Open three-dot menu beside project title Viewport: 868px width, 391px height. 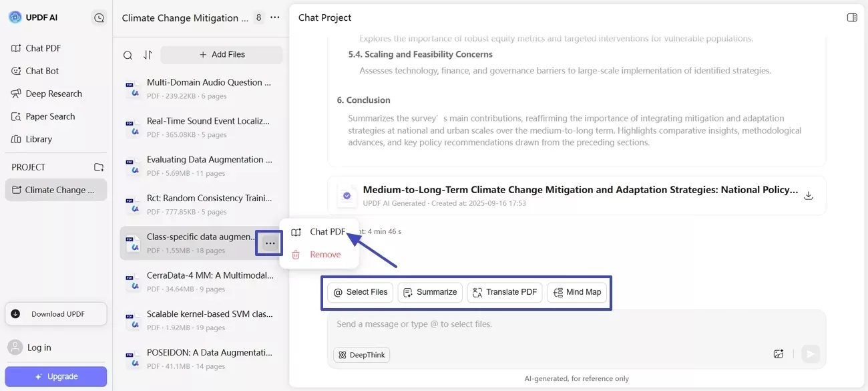click(275, 18)
